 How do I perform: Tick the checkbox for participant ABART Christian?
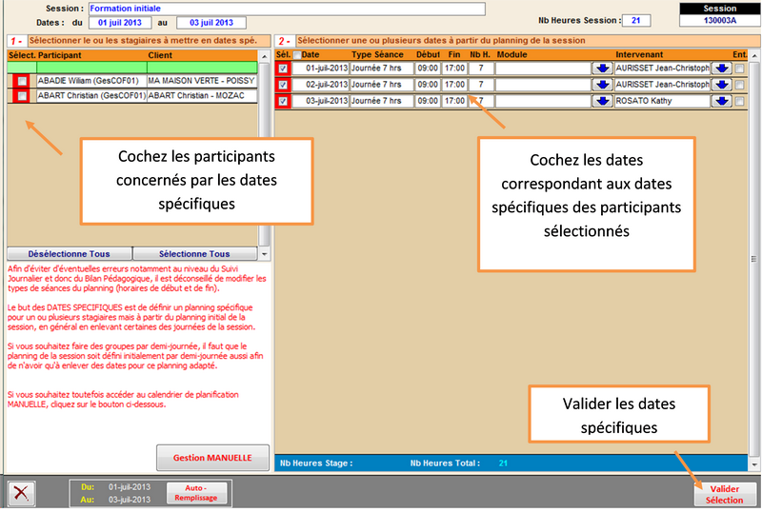click(x=21, y=96)
